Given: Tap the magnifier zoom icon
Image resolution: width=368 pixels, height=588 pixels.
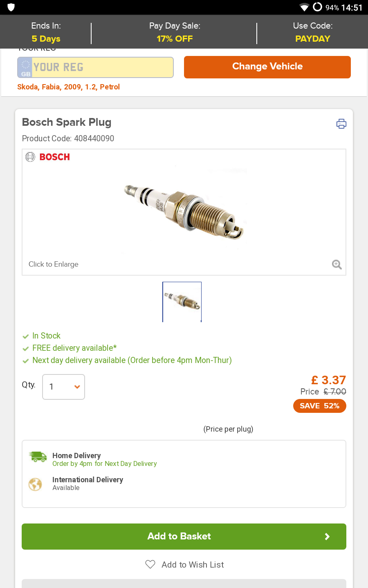Looking at the screenshot, I should [x=337, y=265].
